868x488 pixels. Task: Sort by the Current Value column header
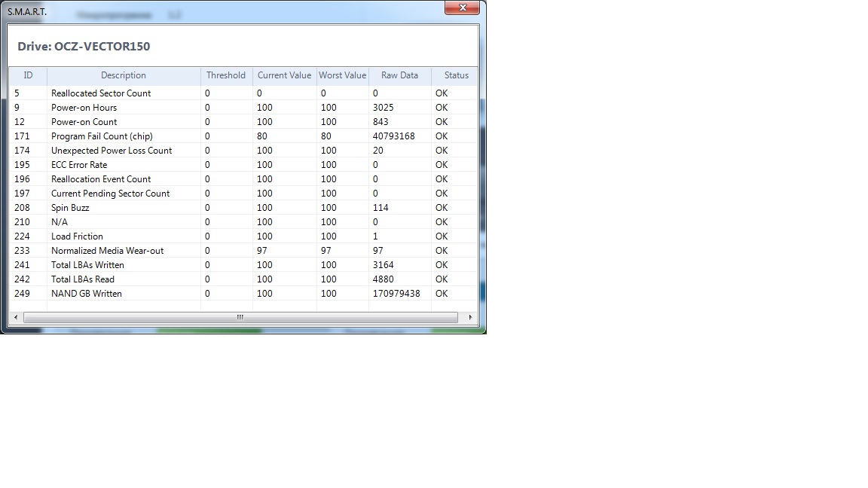point(285,75)
